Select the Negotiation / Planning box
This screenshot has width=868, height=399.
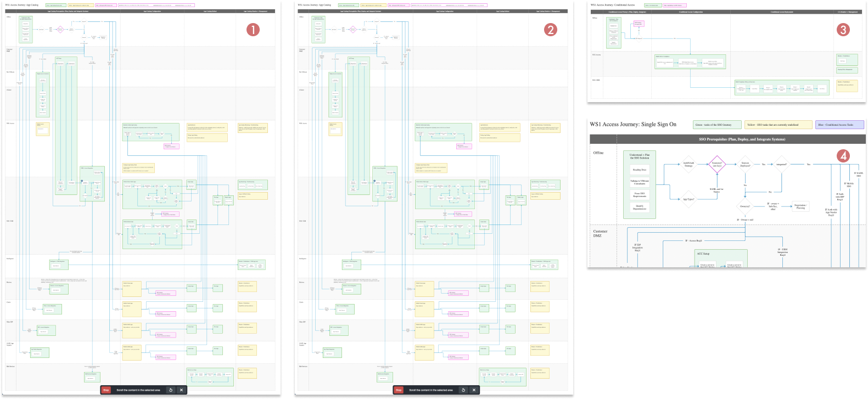[800, 206]
